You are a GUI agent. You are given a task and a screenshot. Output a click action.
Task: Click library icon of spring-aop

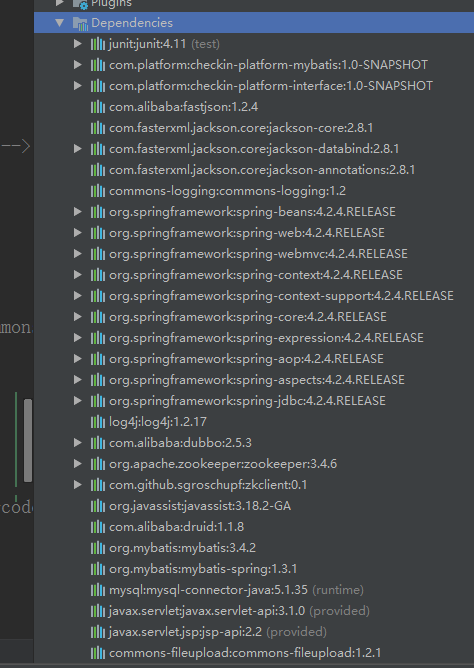pos(98,359)
